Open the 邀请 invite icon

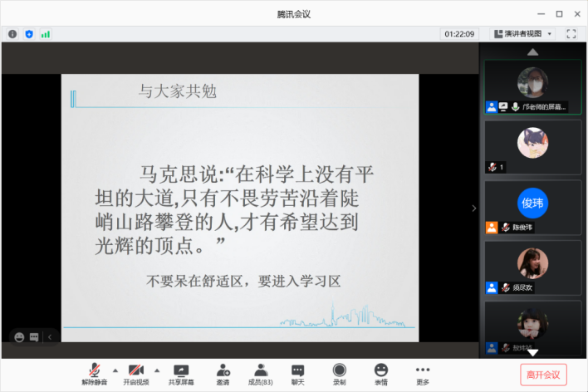(x=223, y=374)
